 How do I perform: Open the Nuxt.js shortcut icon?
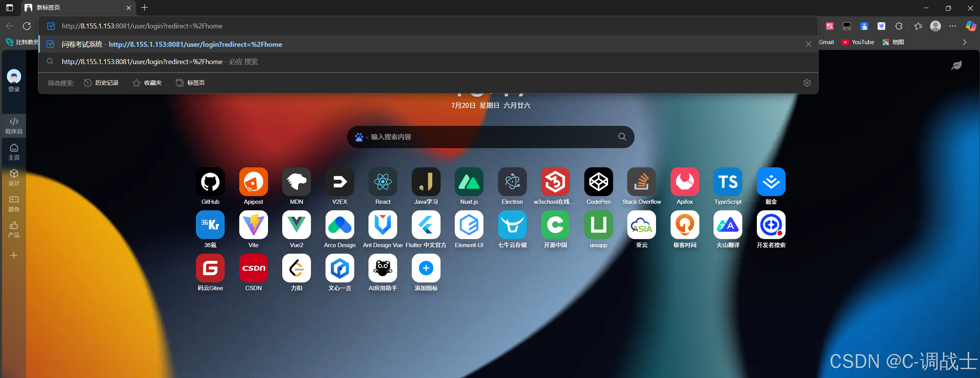(469, 182)
